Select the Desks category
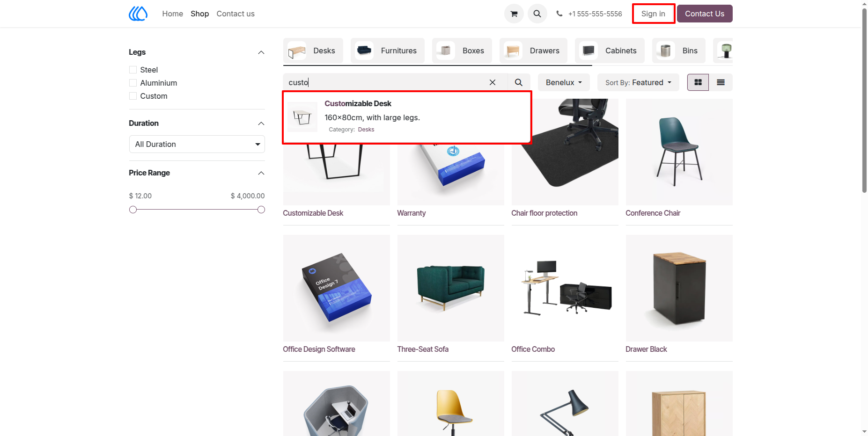The height and width of the screenshot is (436, 868). point(313,51)
